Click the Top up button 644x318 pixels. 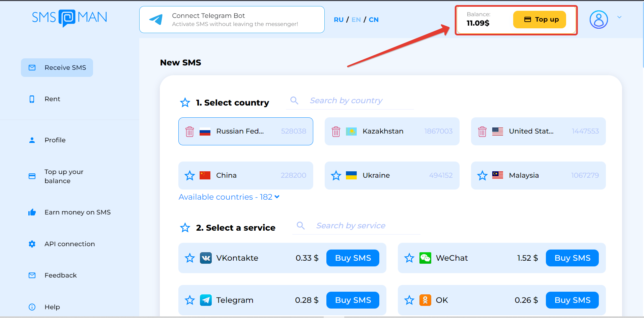click(539, 20)
